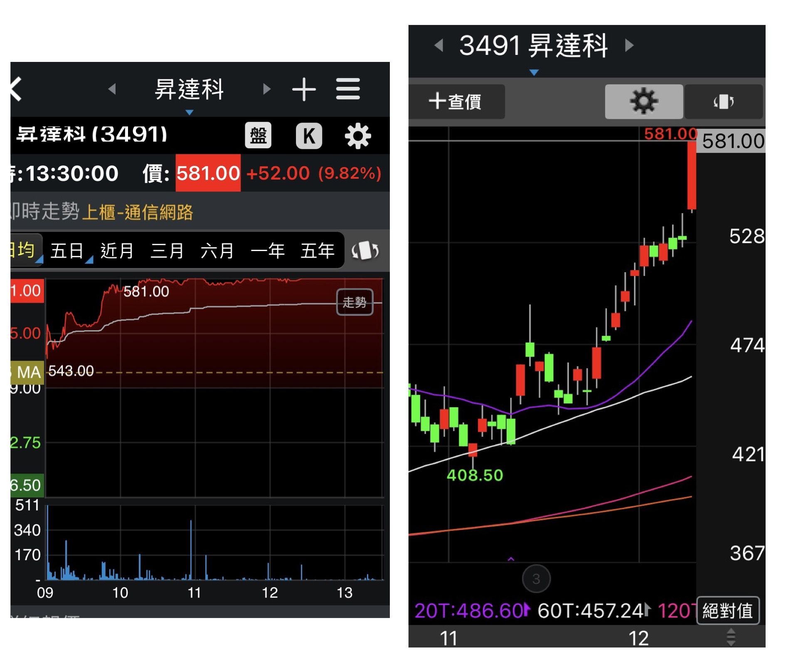The width and height of the screenshot is (798, 672).
Task: Select the 五日 period tab
Action: coord(66,251)
